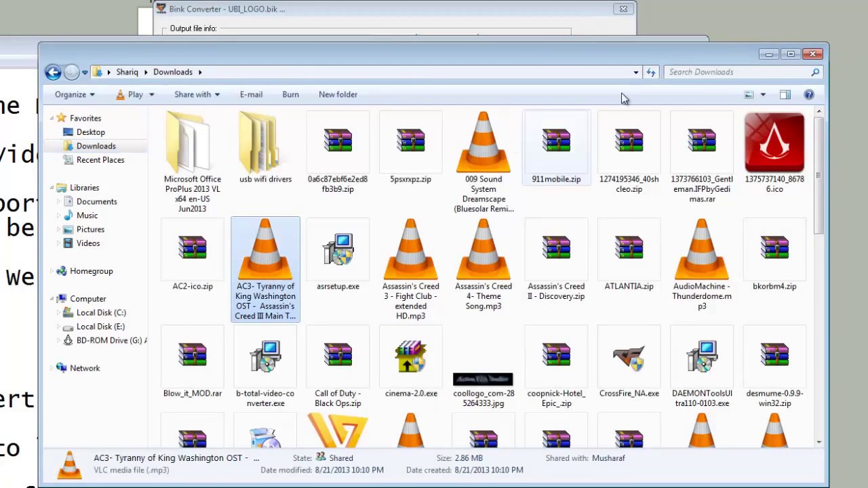The image size is (868, 488).
Task: Click the Burn toolbar command
Action: pyautogui.click(x=290, y=95)
